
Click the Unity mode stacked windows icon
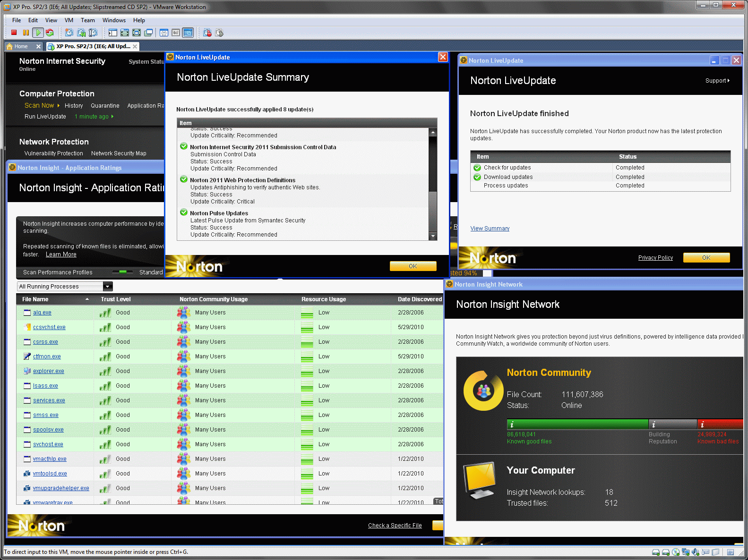click(148, 33)
